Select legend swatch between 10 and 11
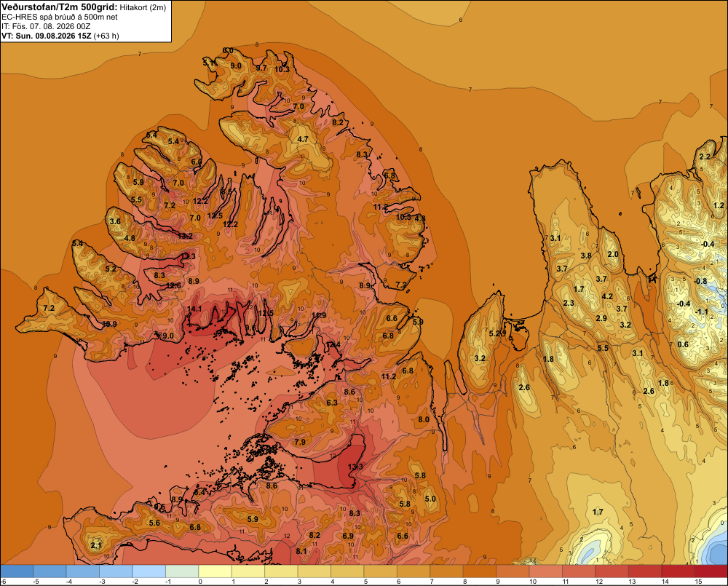Image resolution: width=728 pixels, height=586 pixels. point(545,571)
